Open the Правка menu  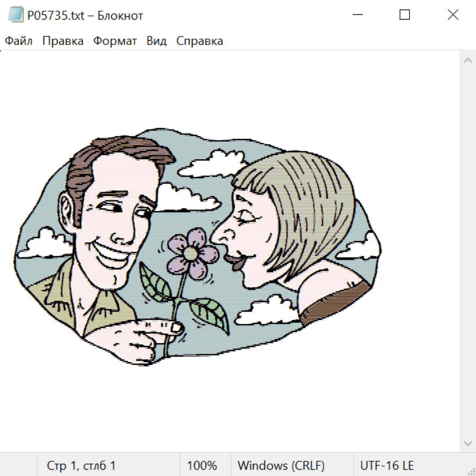62,41
